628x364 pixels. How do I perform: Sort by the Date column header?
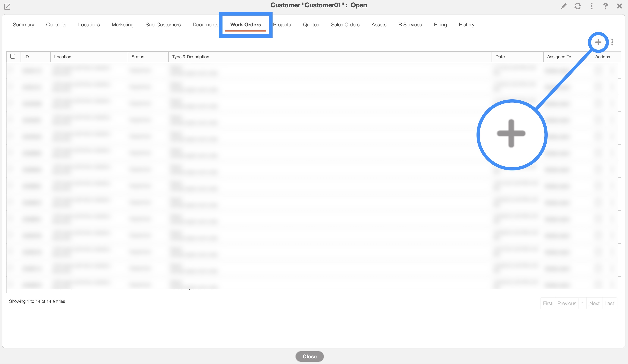[x=500, y=57]
